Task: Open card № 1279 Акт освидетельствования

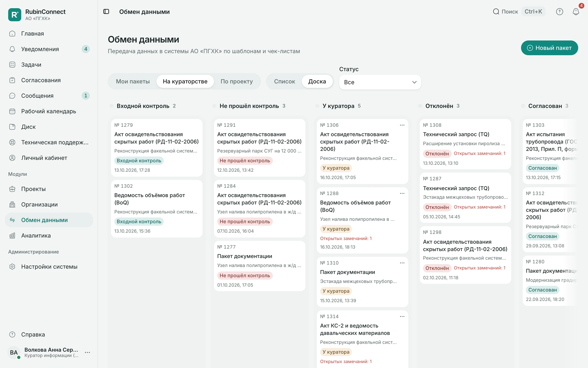Action: coord(156,148)
